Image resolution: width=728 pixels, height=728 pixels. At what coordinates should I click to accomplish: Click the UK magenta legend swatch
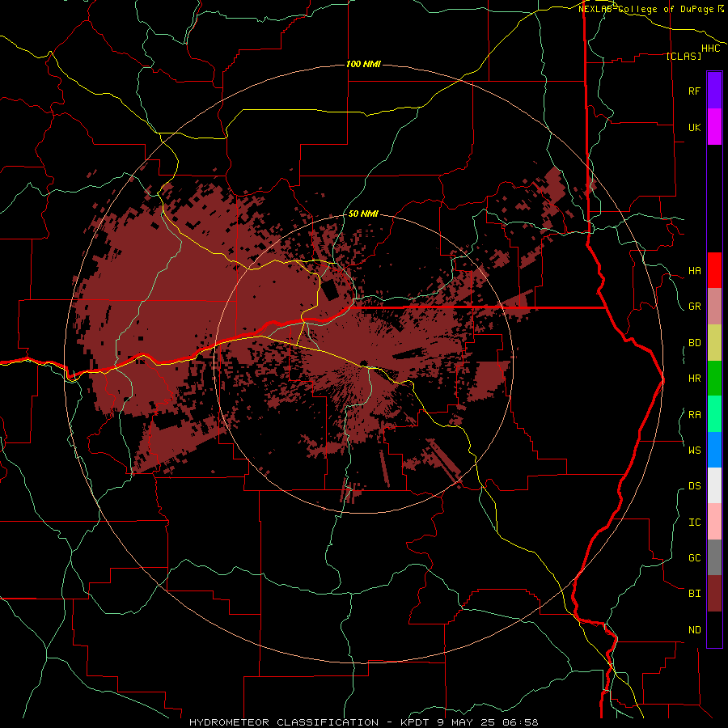(x=714, y=127)
